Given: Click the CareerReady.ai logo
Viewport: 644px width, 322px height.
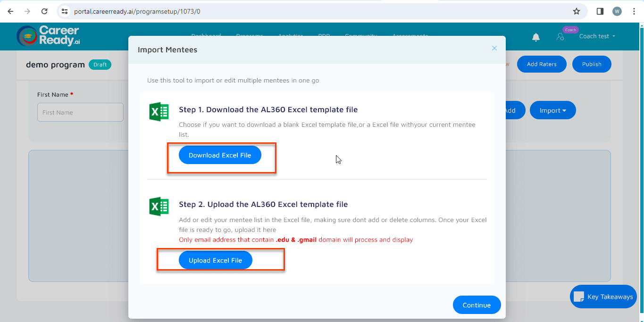Looking at the screenshot, I should click(x=48, y=36).
